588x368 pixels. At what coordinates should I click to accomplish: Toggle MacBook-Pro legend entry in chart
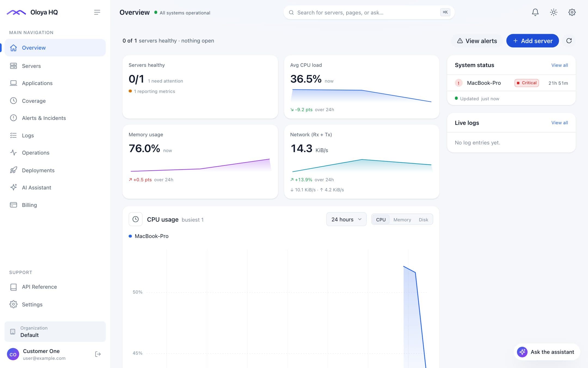[149, 236]
